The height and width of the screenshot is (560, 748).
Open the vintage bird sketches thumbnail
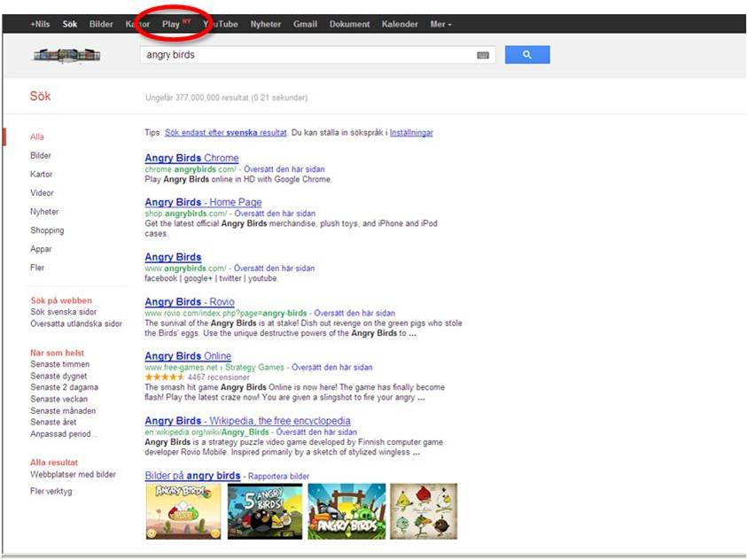point(424,511)
